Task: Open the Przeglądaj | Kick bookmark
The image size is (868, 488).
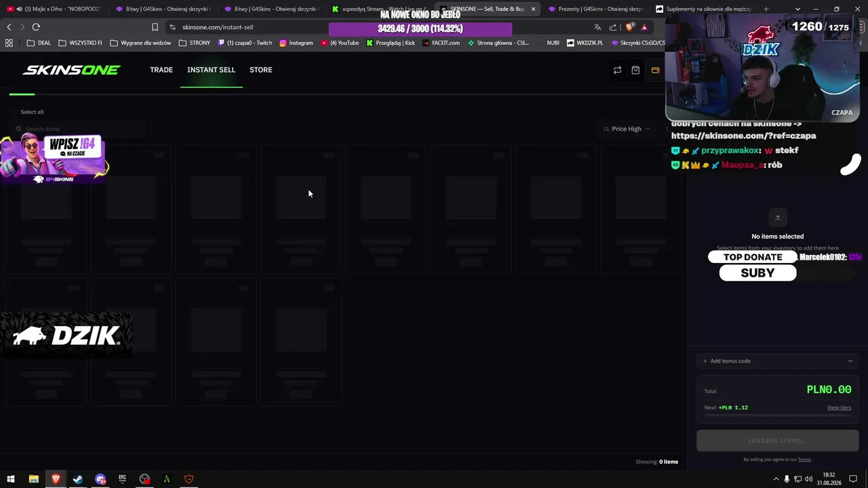Action: pos(391,43)
